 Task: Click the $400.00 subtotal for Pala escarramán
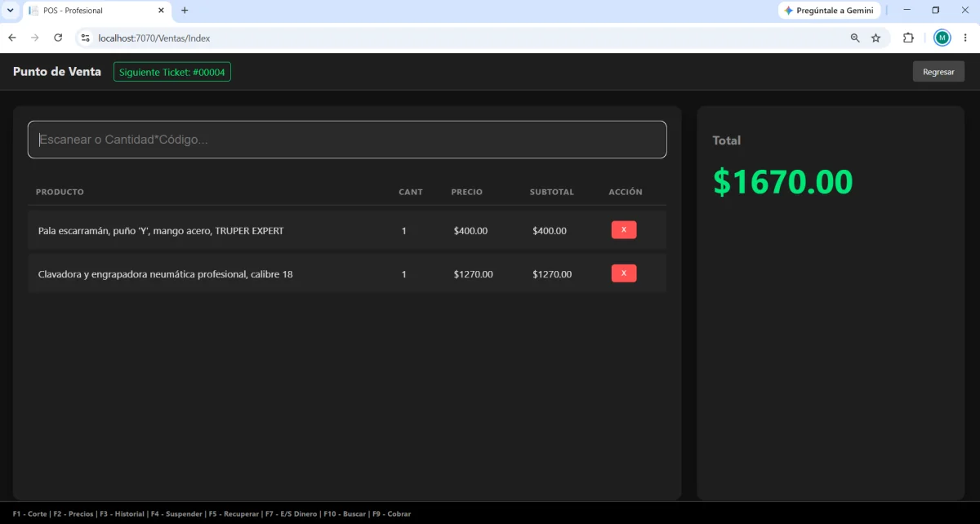pyautogui.click(x=550, y=231)
